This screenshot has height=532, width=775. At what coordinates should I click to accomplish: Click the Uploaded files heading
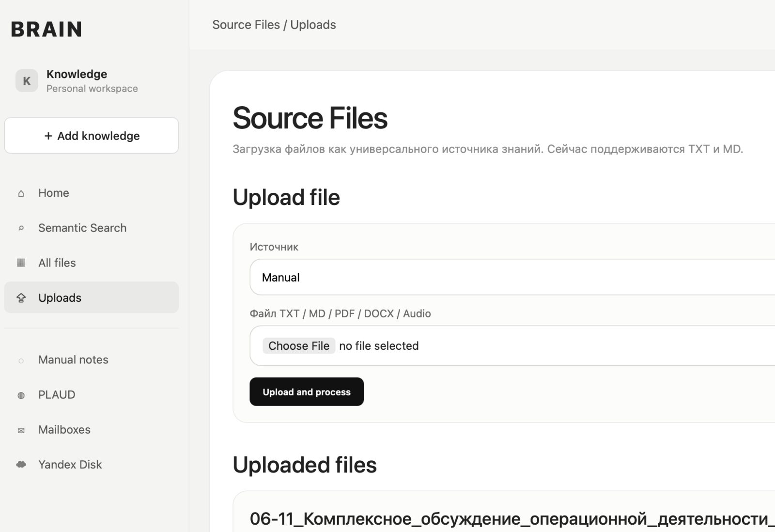tap(305, 465)
